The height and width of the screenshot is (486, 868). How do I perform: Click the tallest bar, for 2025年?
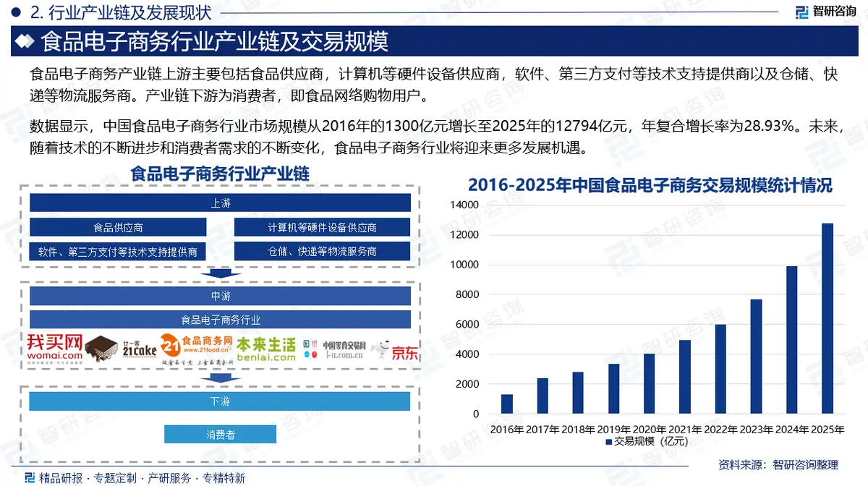pyautogui.click(x=827, y=319)
